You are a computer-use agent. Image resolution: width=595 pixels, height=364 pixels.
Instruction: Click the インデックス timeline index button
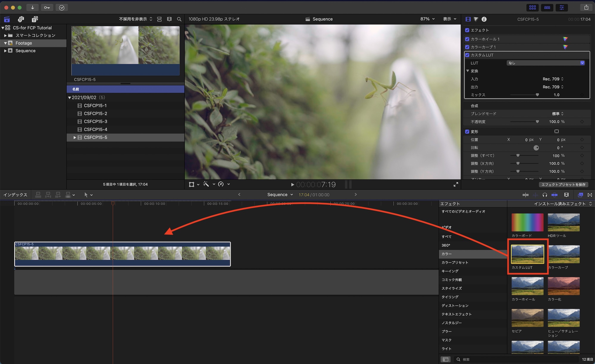(15, 195)
